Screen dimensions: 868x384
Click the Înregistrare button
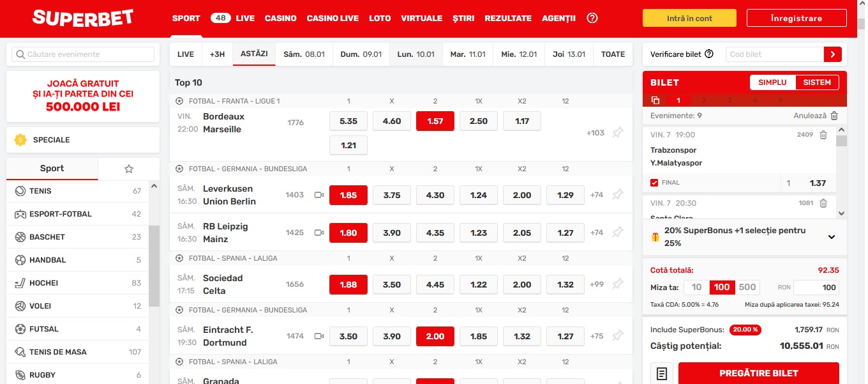(797, 18)
